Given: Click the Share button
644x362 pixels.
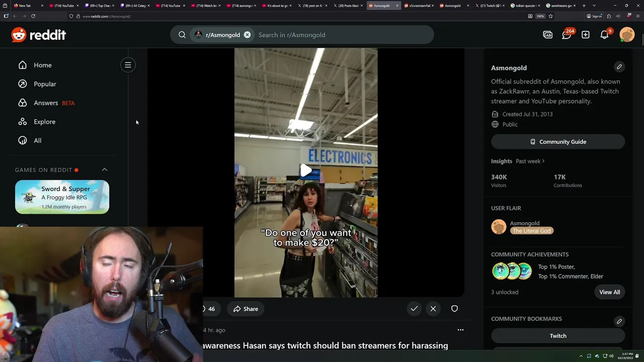Looking at the screenshot, I should (x=246, y=309).
